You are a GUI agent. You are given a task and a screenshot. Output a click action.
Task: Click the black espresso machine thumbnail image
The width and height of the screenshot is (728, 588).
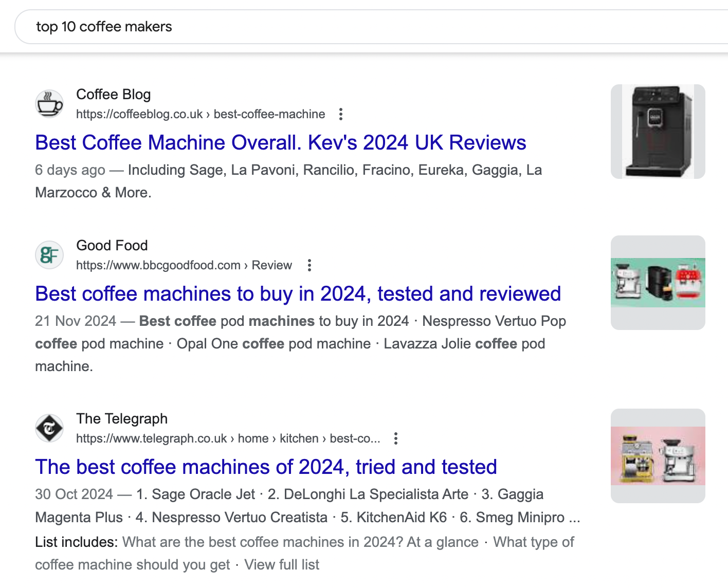pyautogui.click(x=658, y=132)
